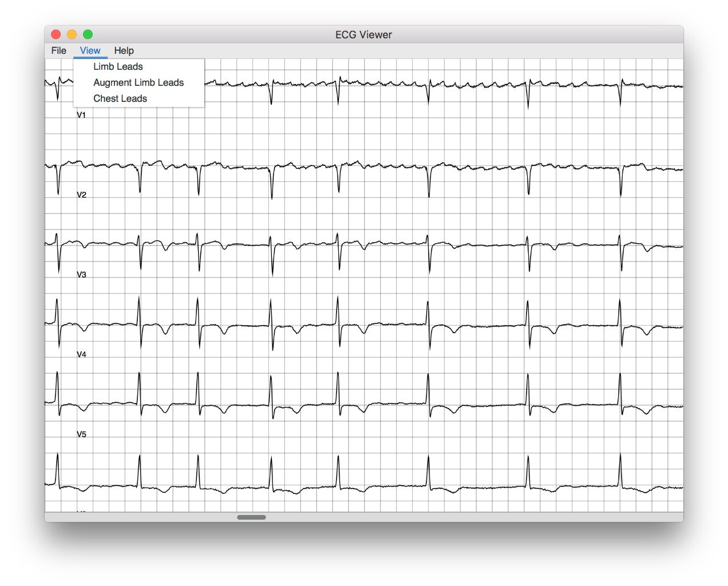Click the V1 lead label
Image resolution: width=728 pixels, height=586 pixels.
tap(81, 115)
